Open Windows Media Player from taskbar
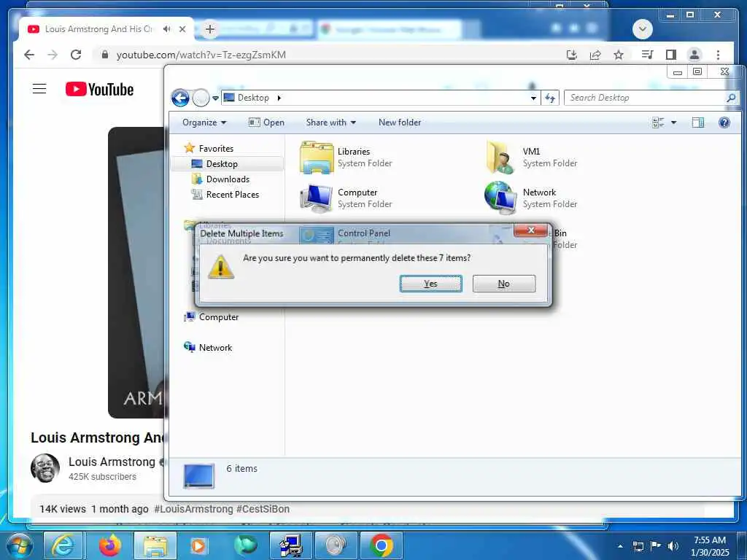 tap(198, 545)
